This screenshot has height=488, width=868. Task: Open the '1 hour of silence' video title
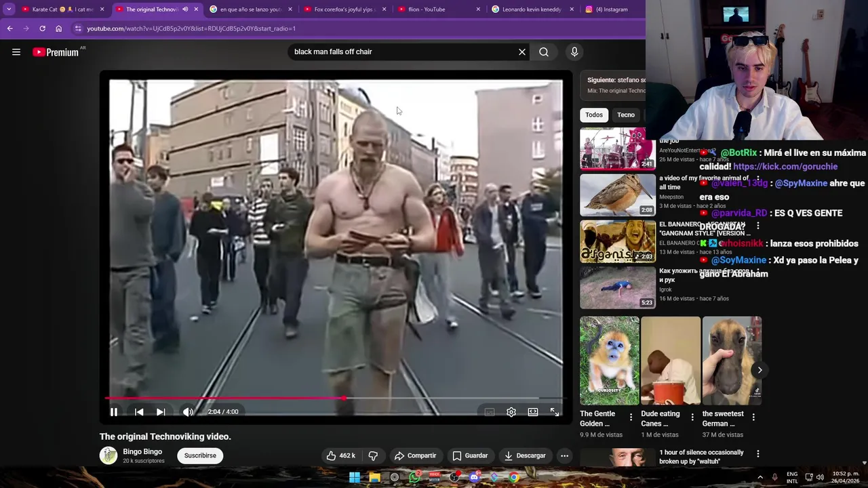click(x=701, y=457)
